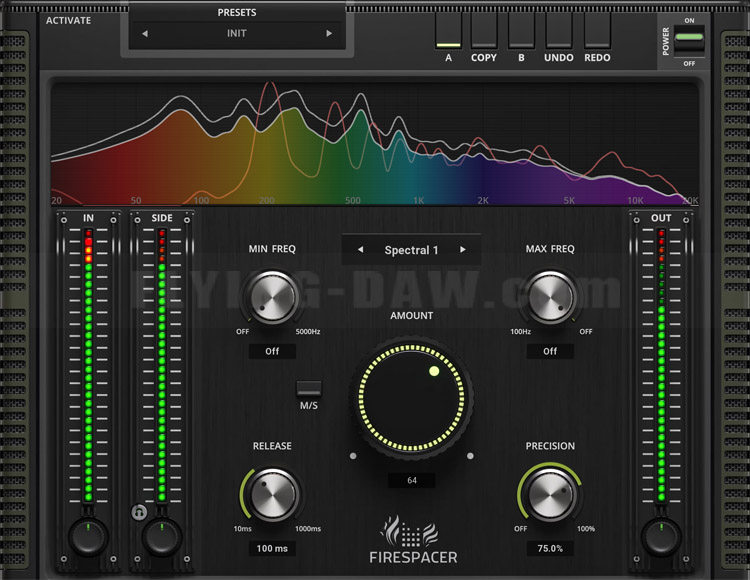
Task: Toggle the M/S switch
Action: tap(309, 388)
